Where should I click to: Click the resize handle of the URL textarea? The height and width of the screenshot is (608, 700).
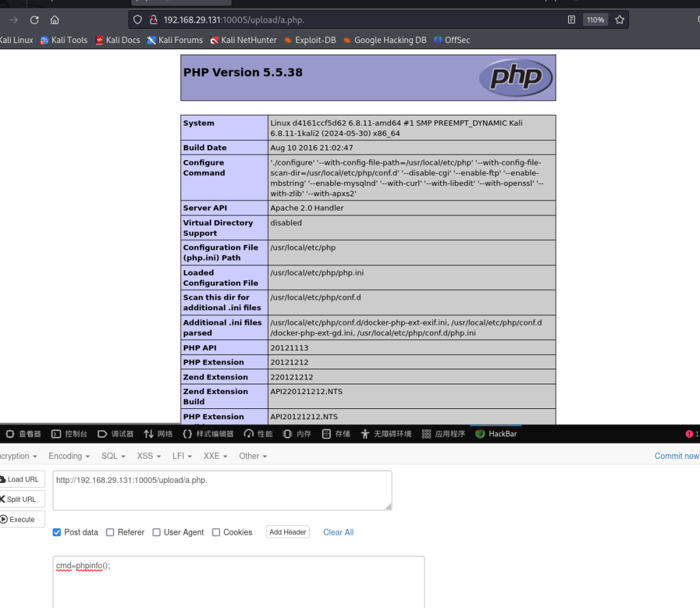388,507
